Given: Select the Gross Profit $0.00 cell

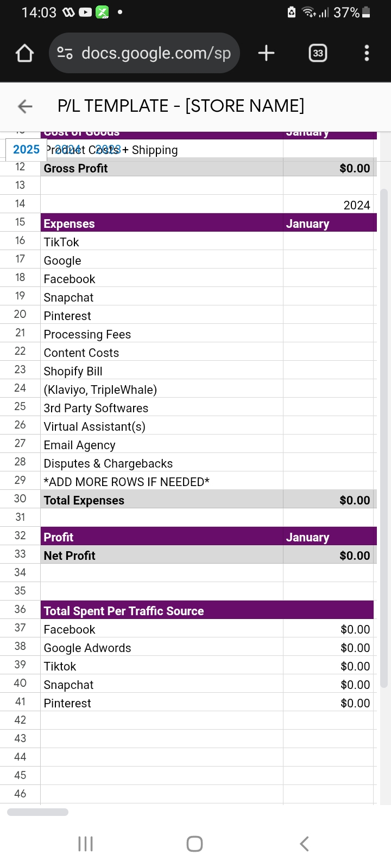Looking at the screenshot, I should [328, 168].
